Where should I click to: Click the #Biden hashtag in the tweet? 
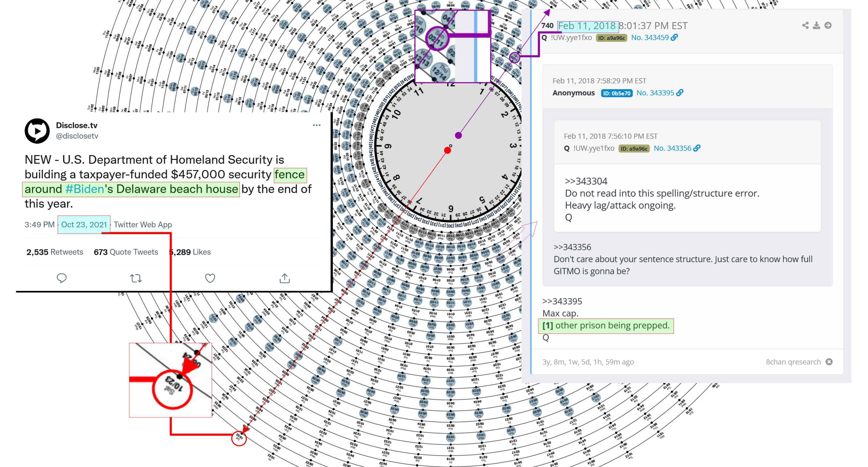pyautogui.click(x=85, y=189)
